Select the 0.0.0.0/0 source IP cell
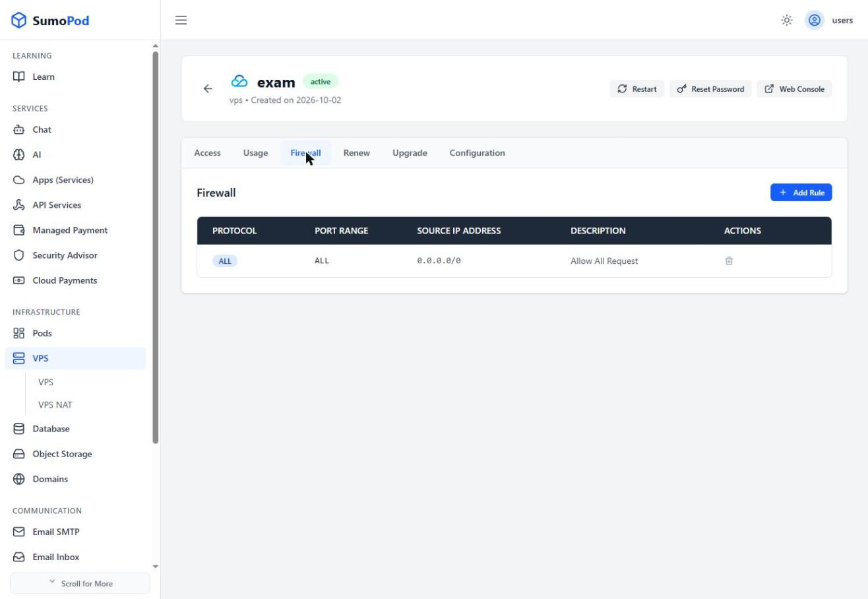 coord(439,261)
